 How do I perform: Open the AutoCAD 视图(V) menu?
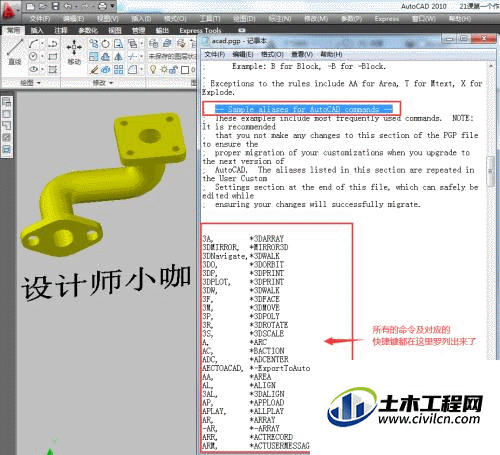[108, 19]
